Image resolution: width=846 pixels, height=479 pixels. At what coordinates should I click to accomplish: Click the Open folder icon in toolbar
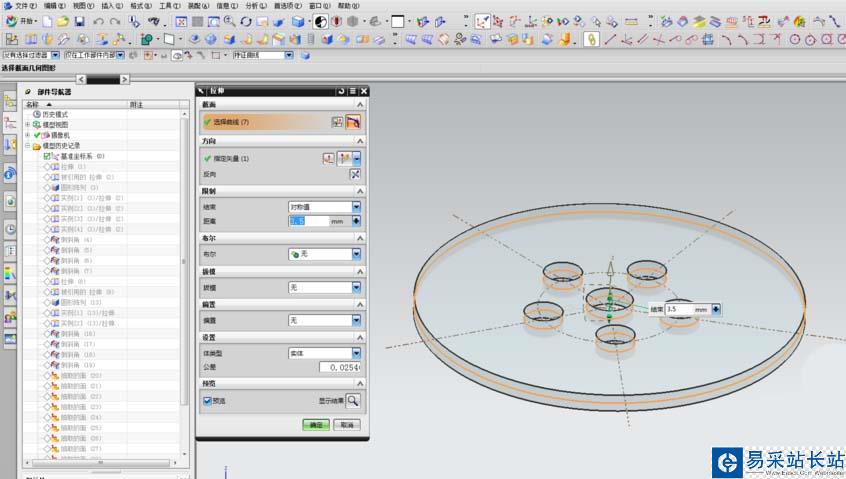(x=62, y=21)
